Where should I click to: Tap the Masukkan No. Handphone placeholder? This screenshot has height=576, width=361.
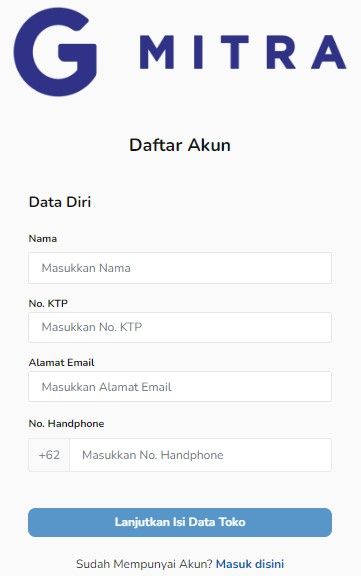tap(153, 455)
